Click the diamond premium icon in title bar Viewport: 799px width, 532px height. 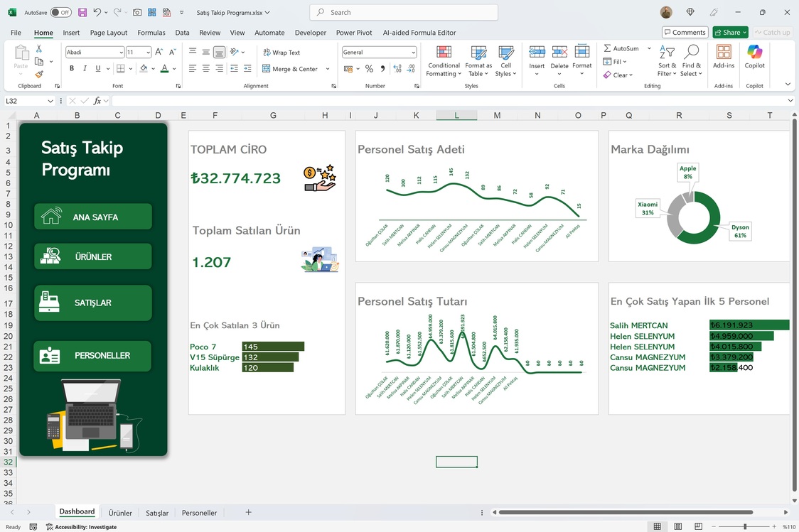click(x=690, y=12)
